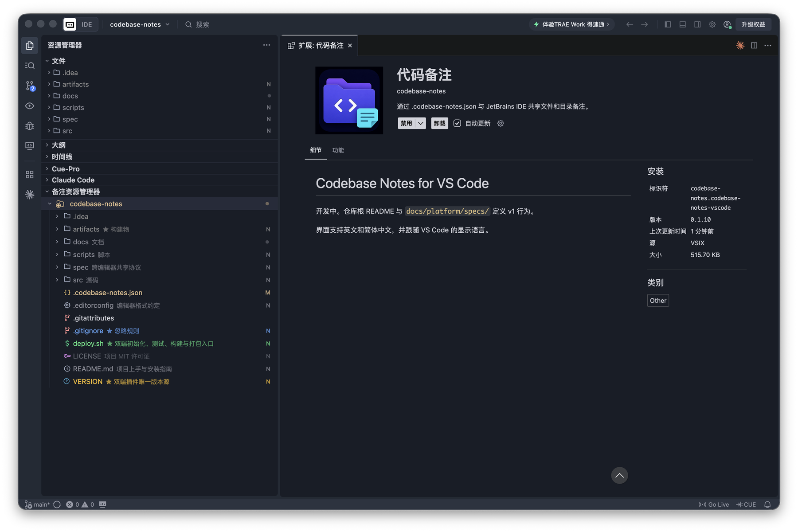Open the codebase-notes project dropdown

coord(140,24)
